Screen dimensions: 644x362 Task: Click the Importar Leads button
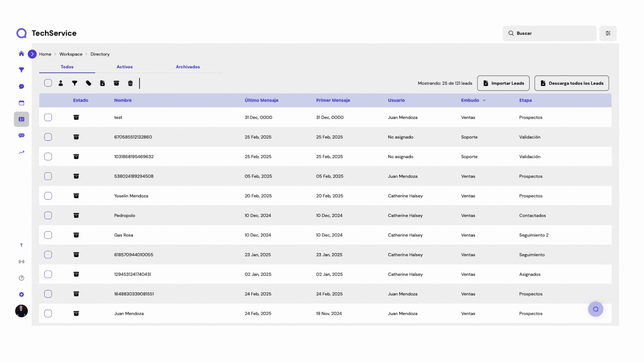pos(503,83)
